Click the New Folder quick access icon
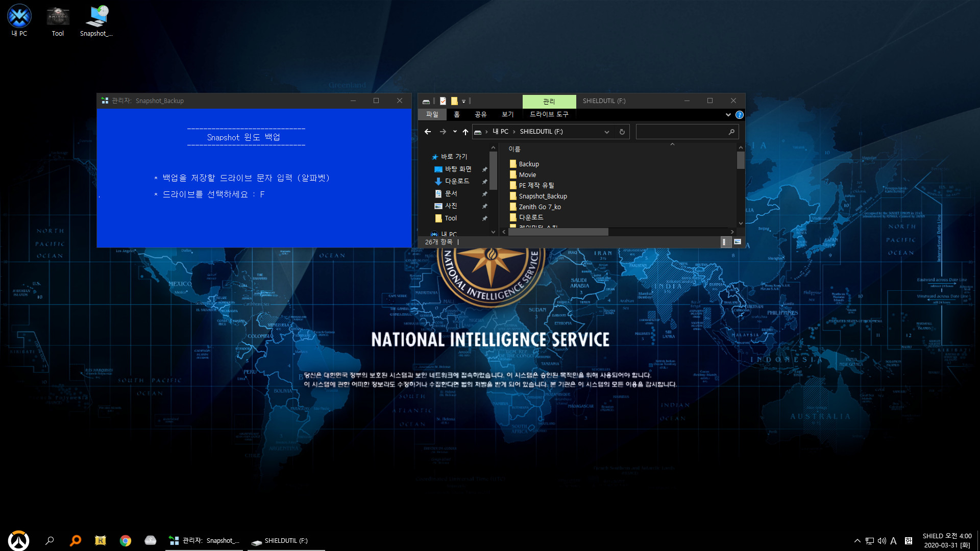This screenshot has width=980, height=551. [x=454, y=101]
